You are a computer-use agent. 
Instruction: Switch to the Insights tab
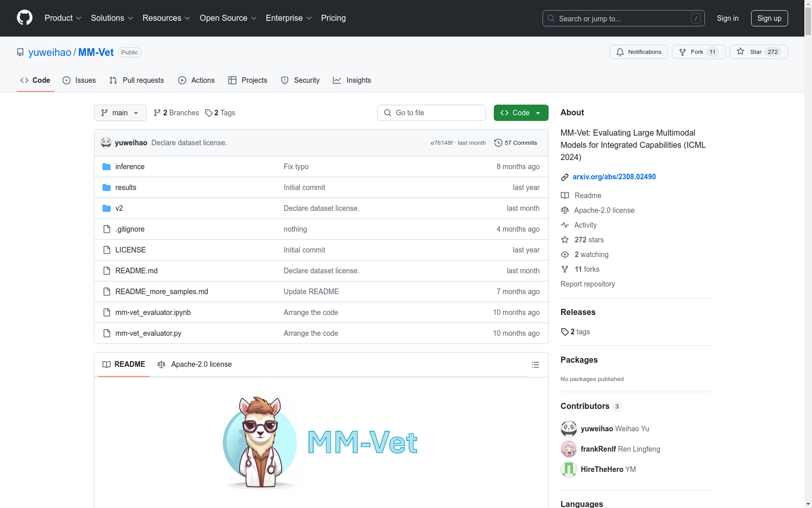pyautogui.click(x=352, y=80)
